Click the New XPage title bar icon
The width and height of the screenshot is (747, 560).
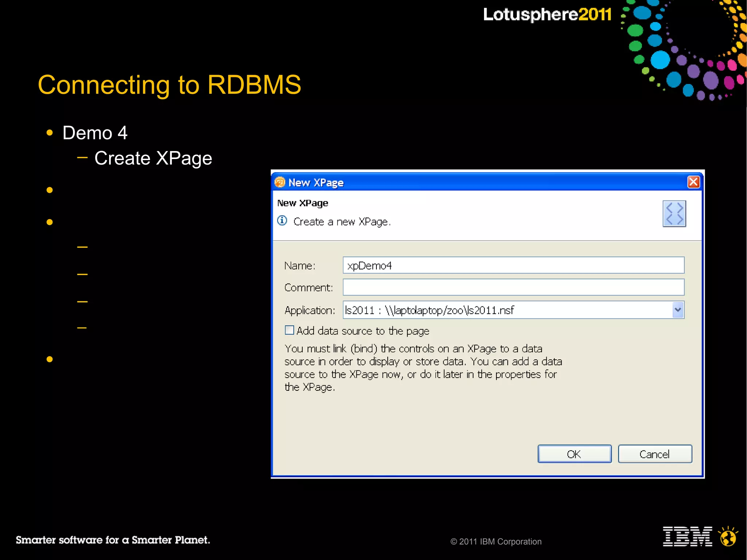pos(280,182)
